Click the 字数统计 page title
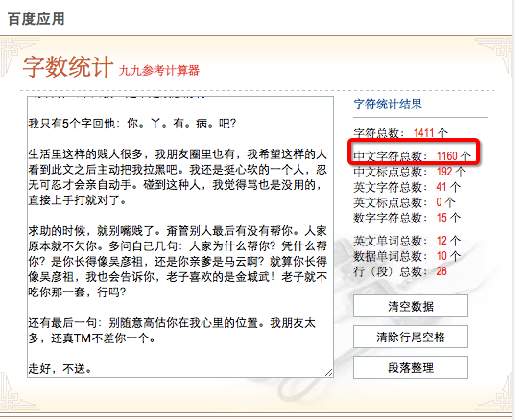The image size is (524, 420). point(68,67)
